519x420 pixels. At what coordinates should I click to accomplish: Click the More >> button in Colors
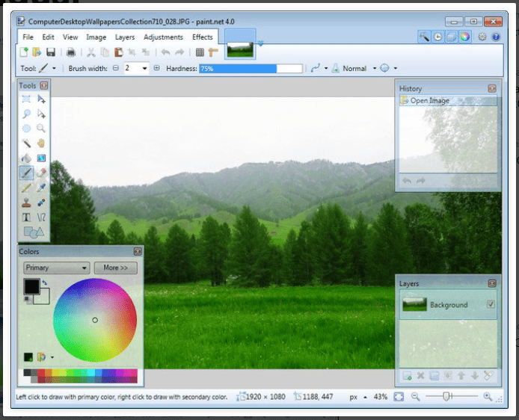pyautogui.click(x=115, y=268)
